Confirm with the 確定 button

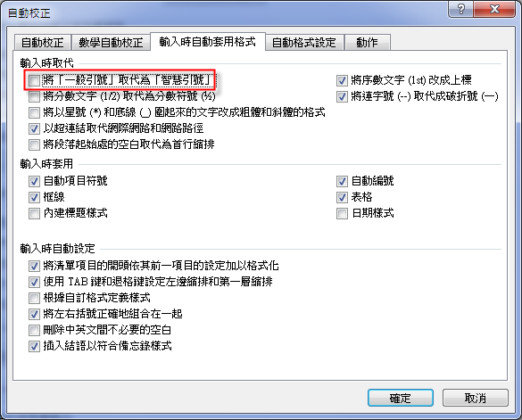coord(401,398)
